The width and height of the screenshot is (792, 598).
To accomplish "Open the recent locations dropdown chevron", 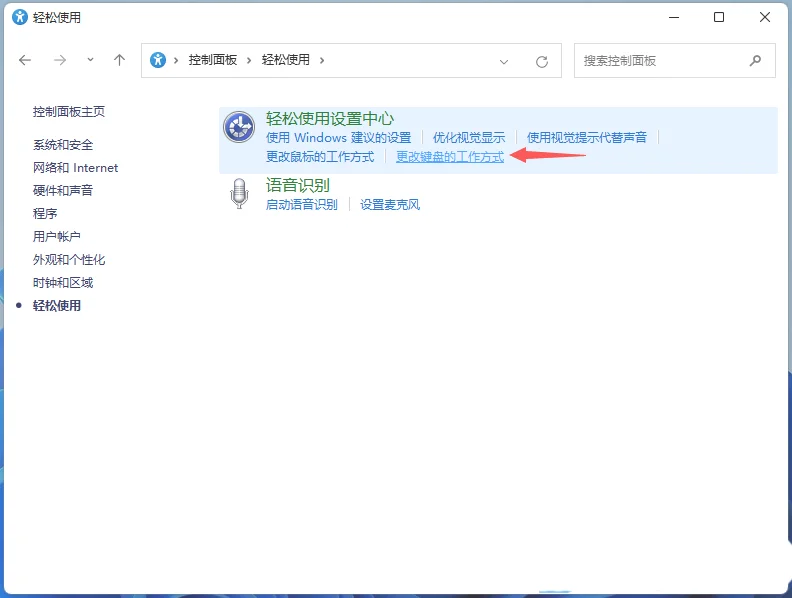I will 90,60.
